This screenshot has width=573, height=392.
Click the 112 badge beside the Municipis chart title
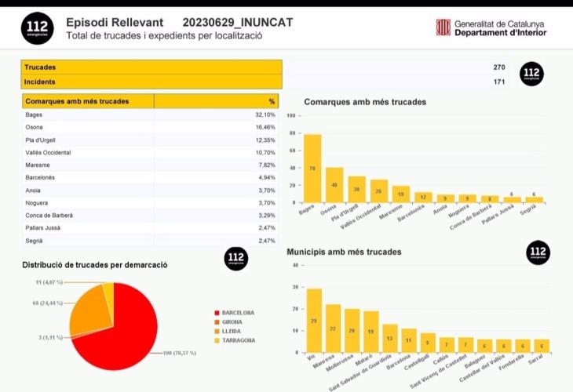click(538, 252)
